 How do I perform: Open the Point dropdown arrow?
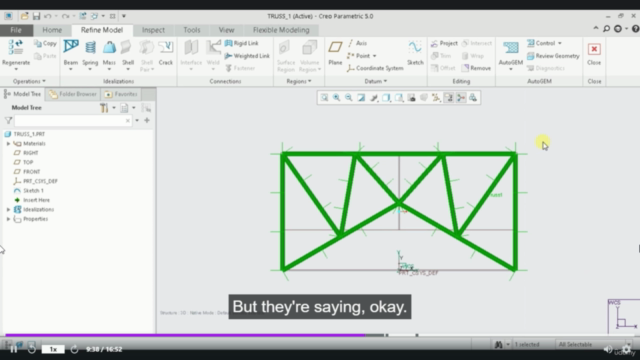[x=374, y=56]
